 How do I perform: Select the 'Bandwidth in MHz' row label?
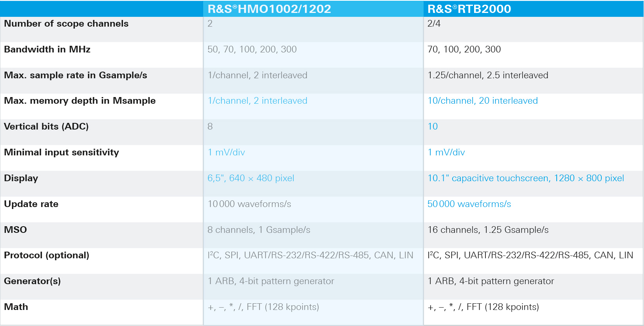point(47,49)
